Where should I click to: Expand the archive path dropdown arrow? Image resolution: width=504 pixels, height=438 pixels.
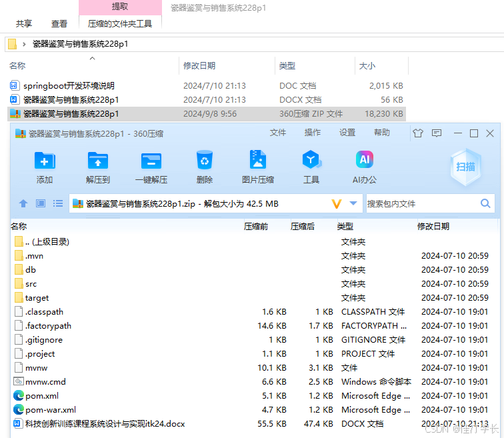[353, 203]
